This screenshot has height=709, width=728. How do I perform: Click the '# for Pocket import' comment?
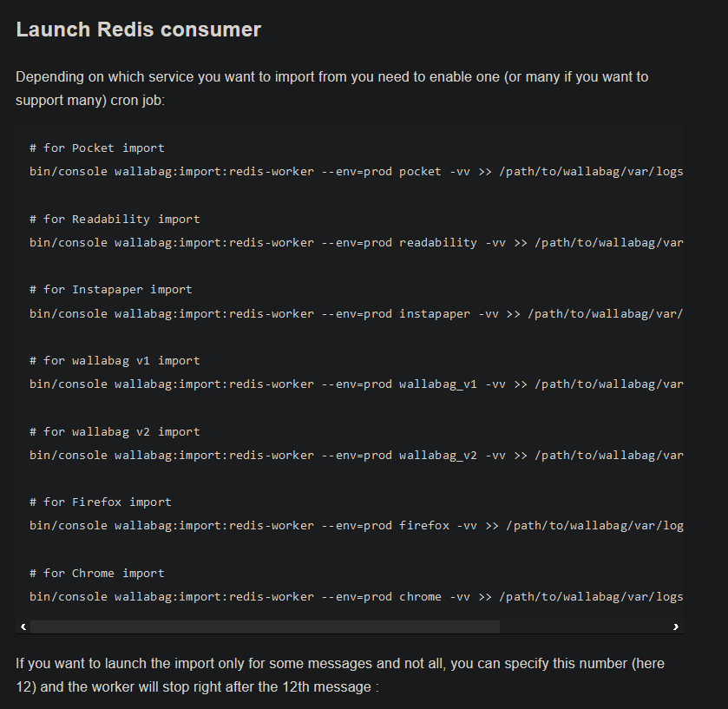[97, 148]
